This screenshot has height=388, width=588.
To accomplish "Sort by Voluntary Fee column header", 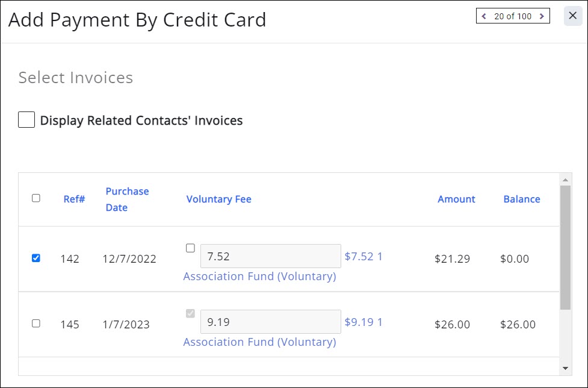I will click(x=218, y=199).
